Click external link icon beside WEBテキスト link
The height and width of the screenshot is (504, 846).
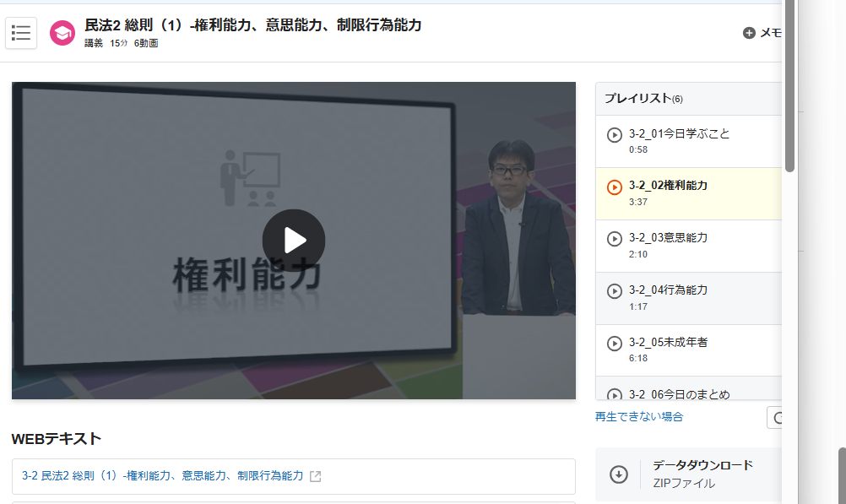[x=315, y=476]
